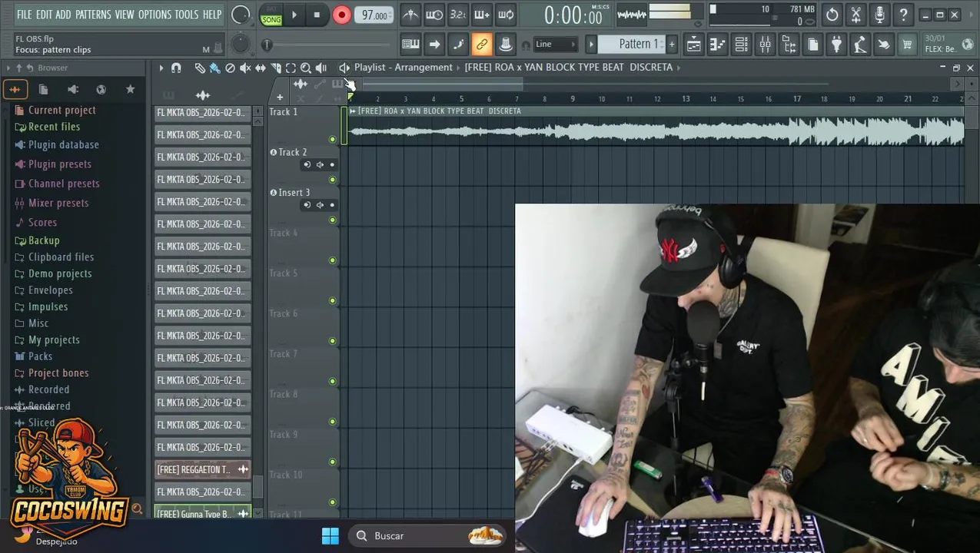Click the undo history icon
This screenshot has width=980, height=553.
832,15
